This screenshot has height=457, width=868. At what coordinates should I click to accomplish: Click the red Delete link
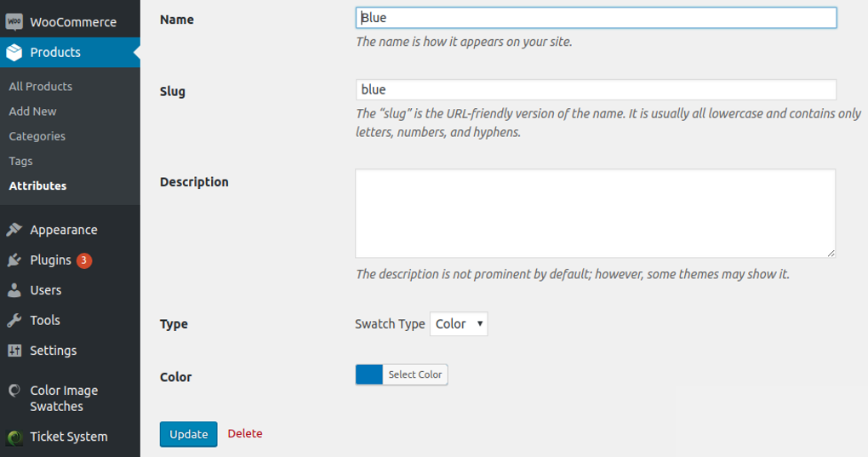245,434
